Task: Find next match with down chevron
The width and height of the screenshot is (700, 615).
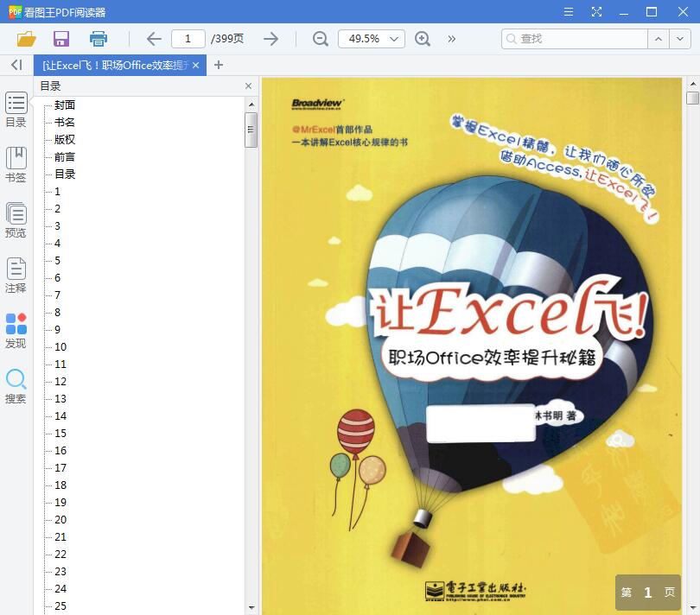Action: coord(680,39)
